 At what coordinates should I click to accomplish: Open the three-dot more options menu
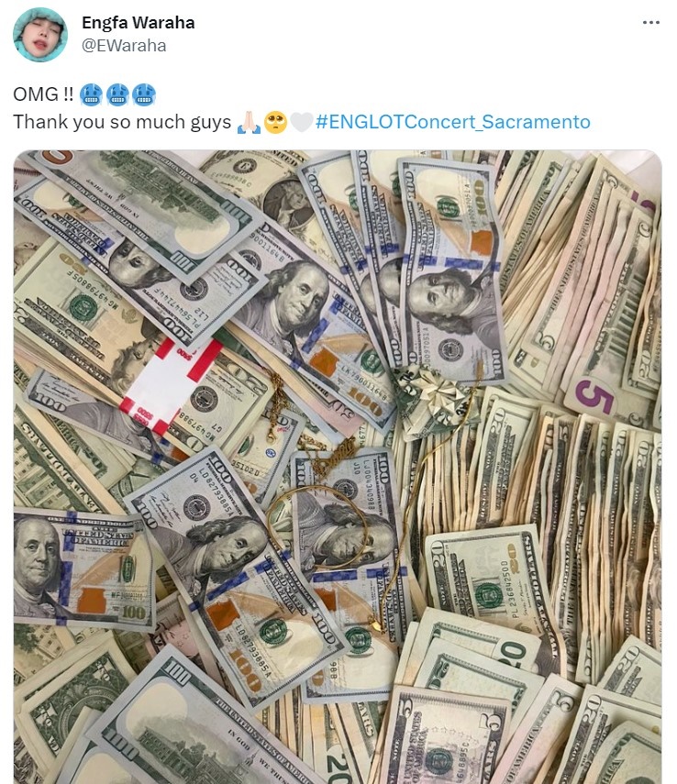coord(650,23)
